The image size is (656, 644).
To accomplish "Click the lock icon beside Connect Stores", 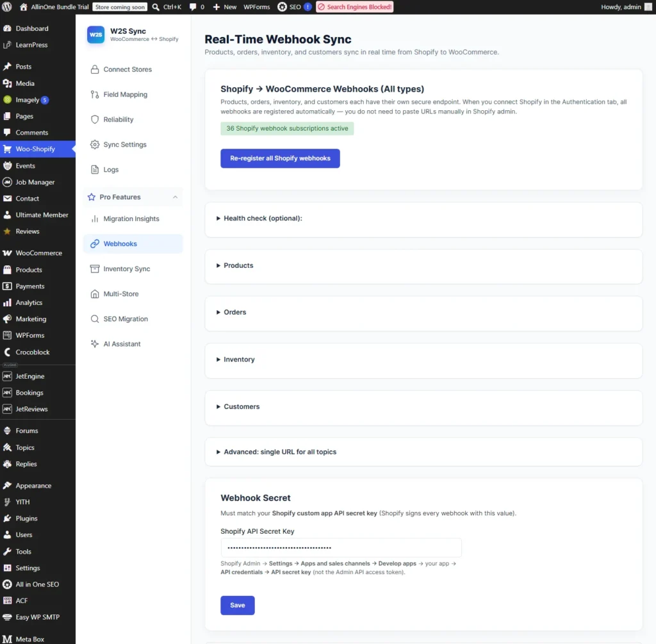I will coord(95,69).
